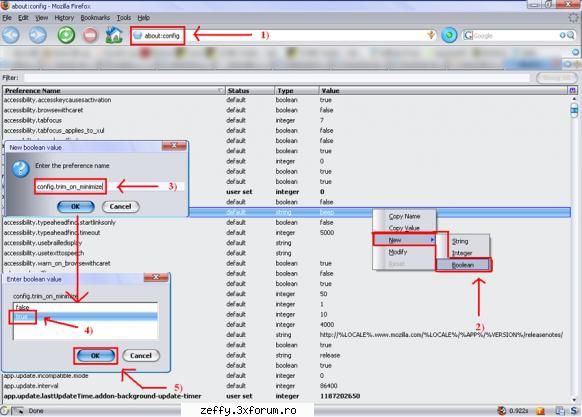Select accessibility.usebrailledisplay row
This screenshot has width=582, height=417.
[x=286, y=243]
